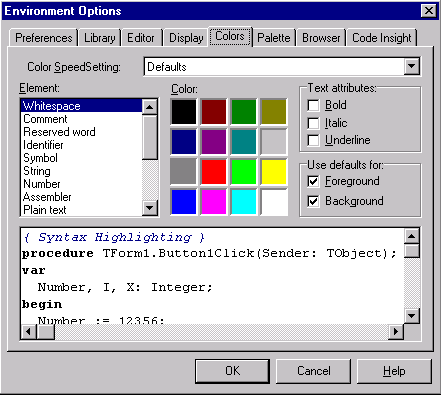The height and width of the screenshot is (395, 441).
Task: Pick the red color swatch
Action: point(214,172)
